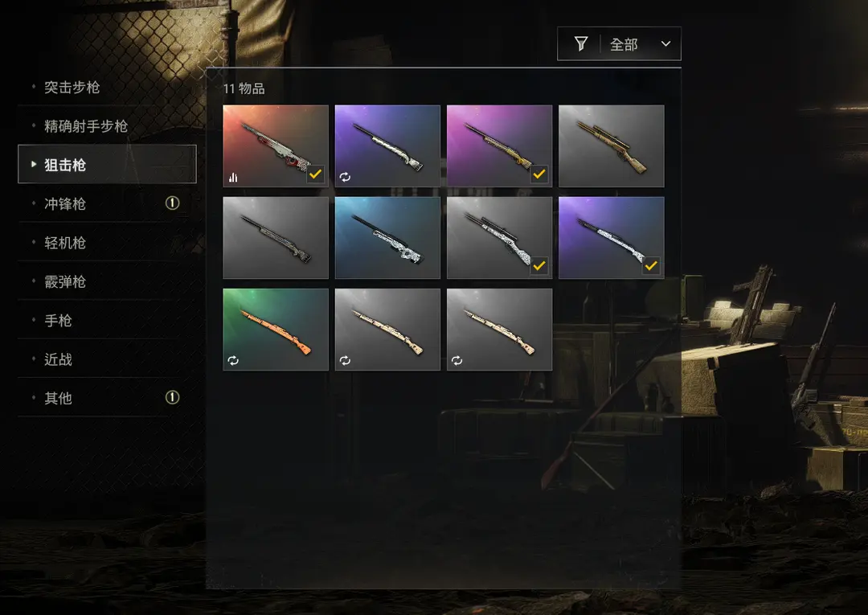Select the wooden scoped rifle skin thumbnail

(611, 146)
